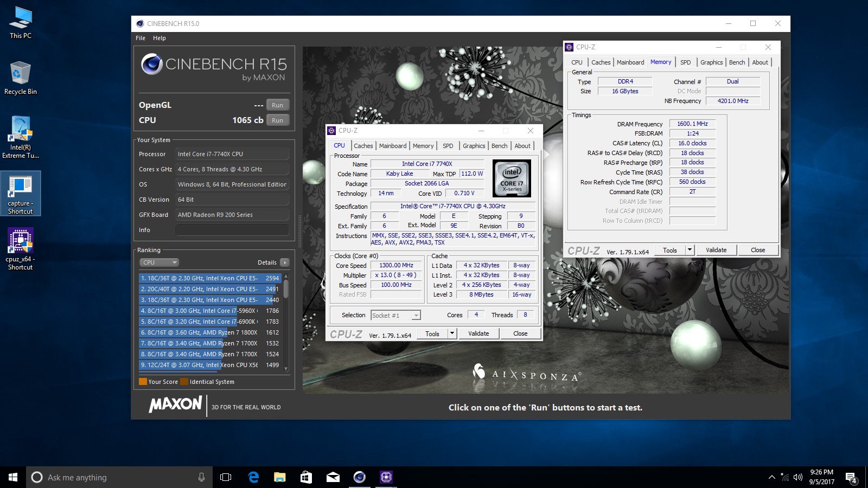Click Close button in Memory CPU-Z window
Viewport: 868px width, 488px height.
[758, 251]
